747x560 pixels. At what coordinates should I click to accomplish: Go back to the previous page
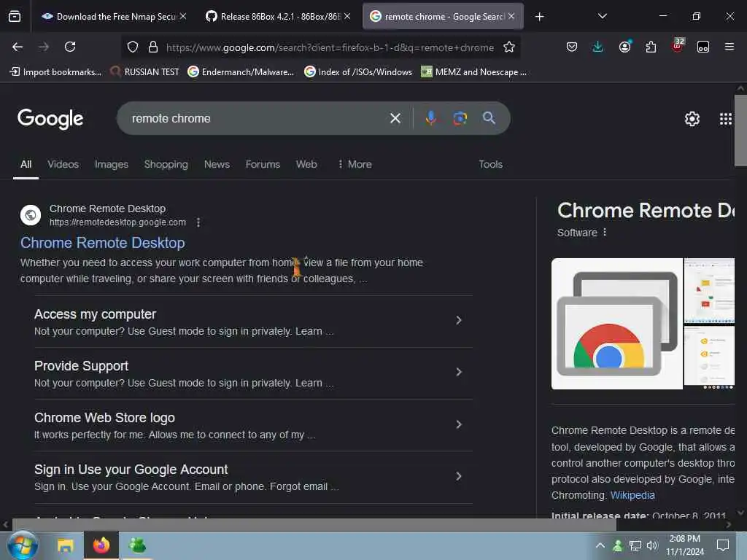pos(18,47)
